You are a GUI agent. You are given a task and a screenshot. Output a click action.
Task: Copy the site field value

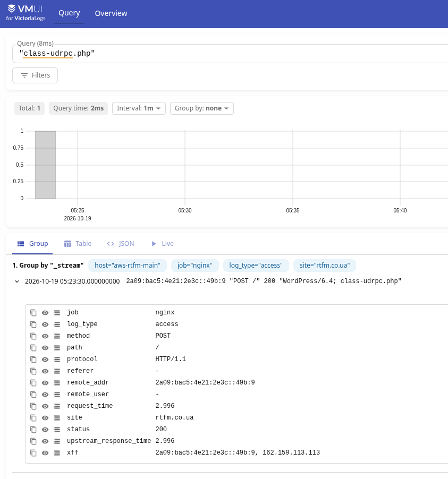[33, 418]
